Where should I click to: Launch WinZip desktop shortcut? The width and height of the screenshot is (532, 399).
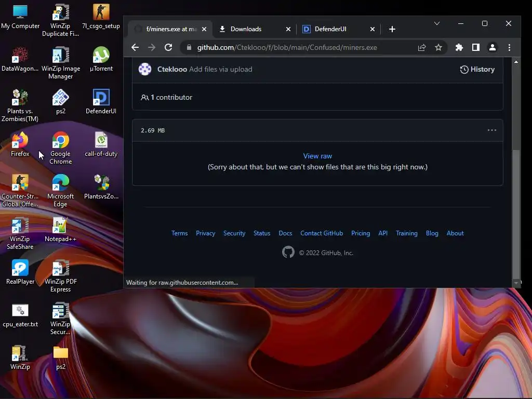(20, 357)
